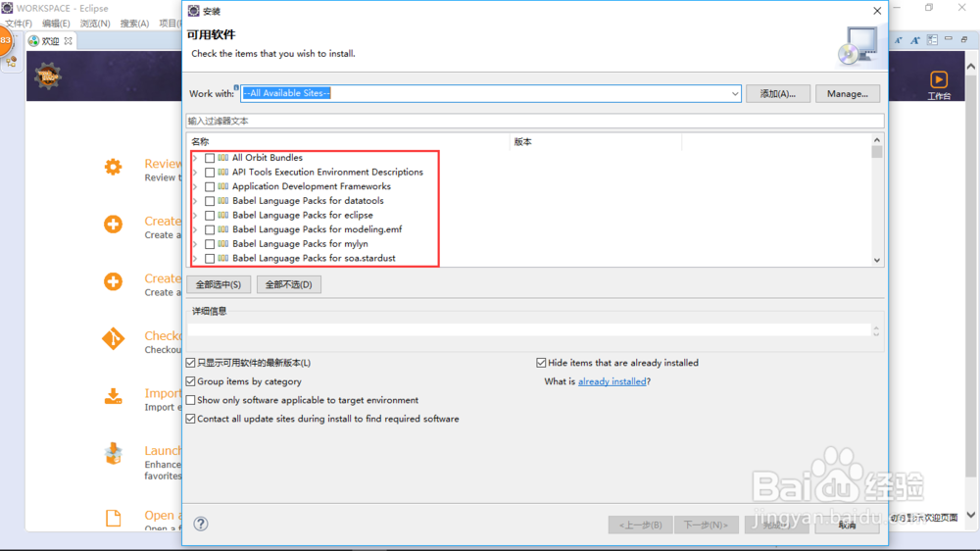Expand Babel Language Packs for soa.stardust node
The height and width of the screenshot is (551, 980).
[x=195, y=259]
